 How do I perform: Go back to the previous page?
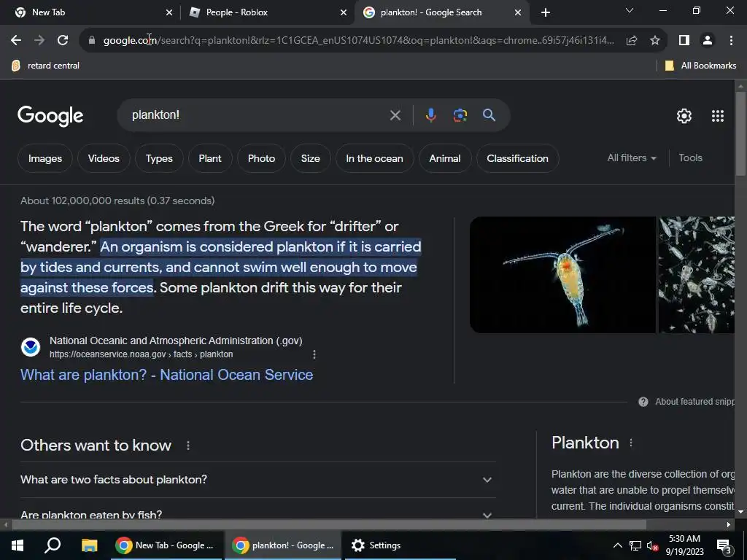16,41
